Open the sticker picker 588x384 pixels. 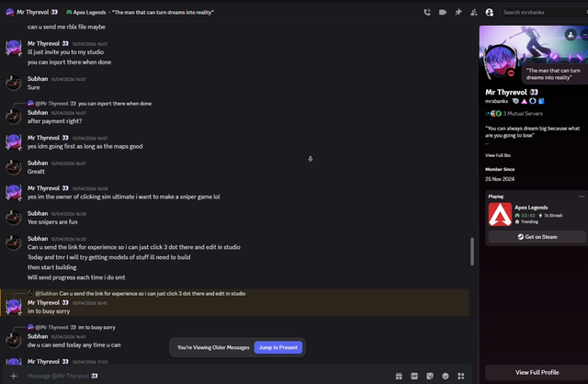pyautogui.click(x=430, y=376)
